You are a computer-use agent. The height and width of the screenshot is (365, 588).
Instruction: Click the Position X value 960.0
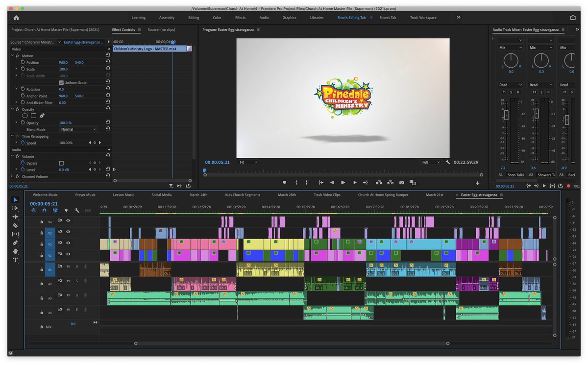(63, 63)
